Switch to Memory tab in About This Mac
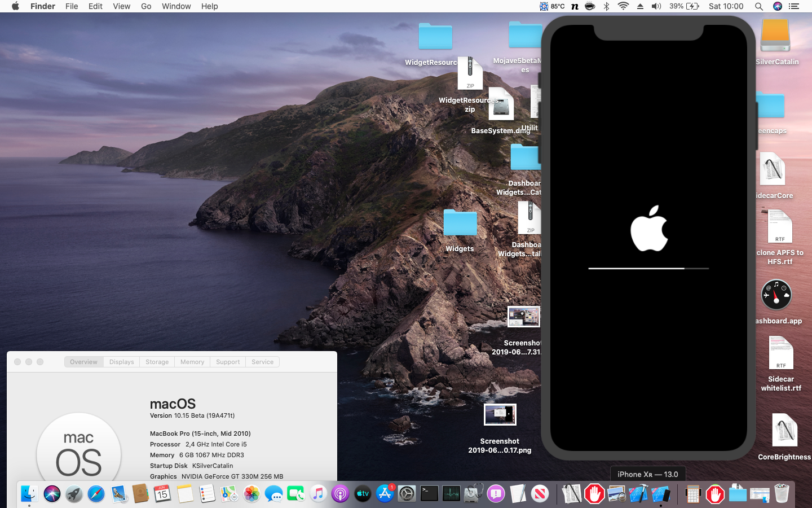 192,362
